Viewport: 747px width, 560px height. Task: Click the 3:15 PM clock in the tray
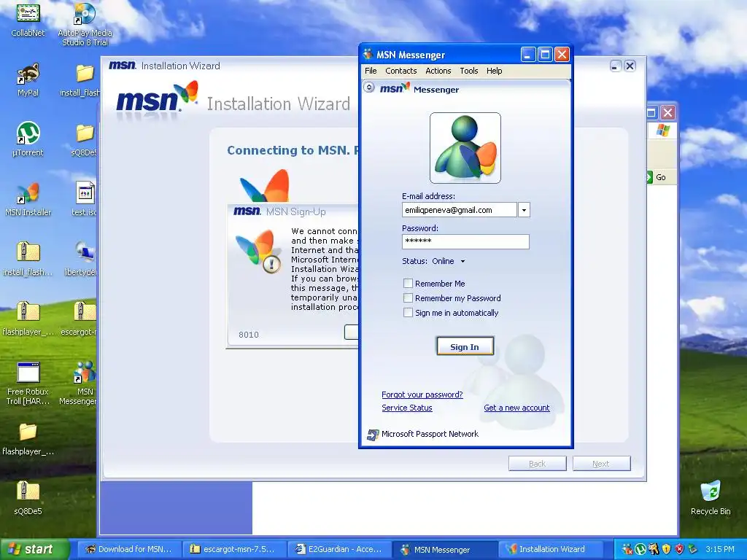click(720, 549)
